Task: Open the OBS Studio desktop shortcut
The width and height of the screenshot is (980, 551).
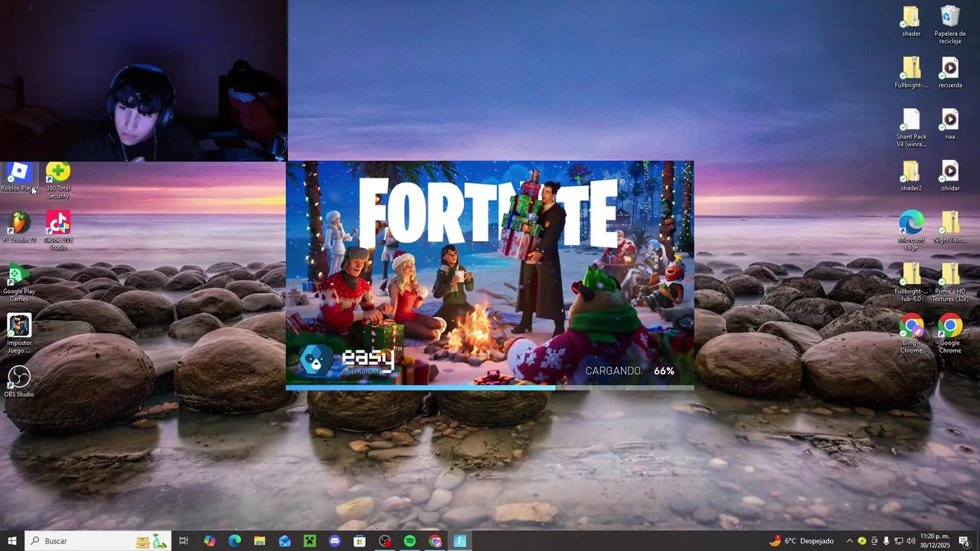Action: pyautogui.click(x=18, y=382)
